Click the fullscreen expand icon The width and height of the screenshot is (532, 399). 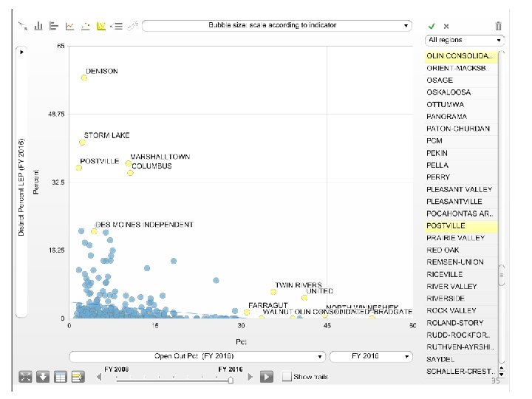point(25,377)
